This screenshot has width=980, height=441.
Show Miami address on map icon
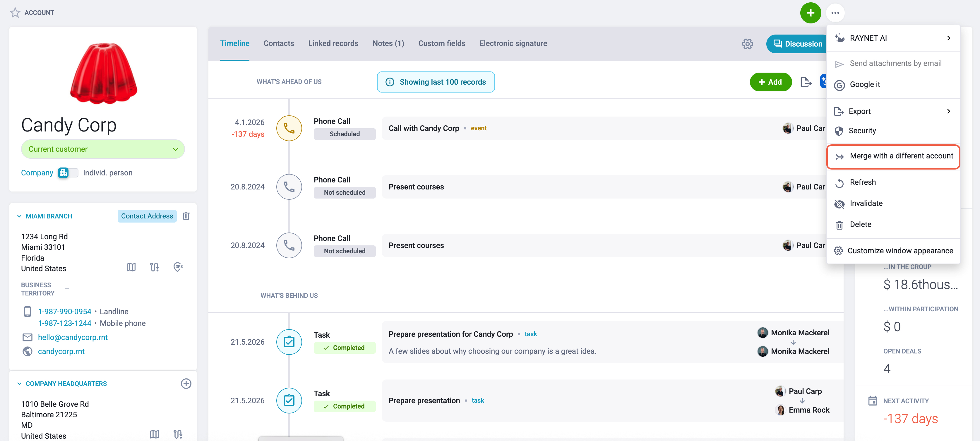pyautogui.click(x=131, y=267)
